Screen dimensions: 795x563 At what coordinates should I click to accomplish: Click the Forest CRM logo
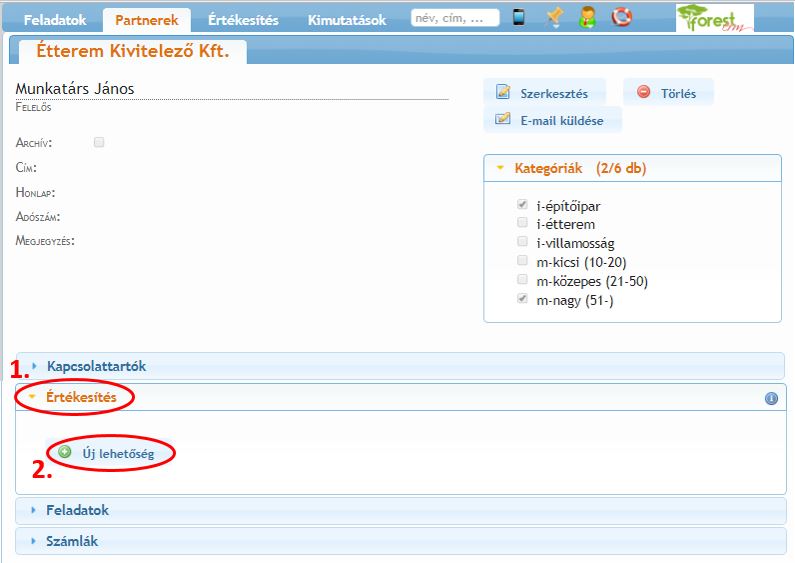714,19
